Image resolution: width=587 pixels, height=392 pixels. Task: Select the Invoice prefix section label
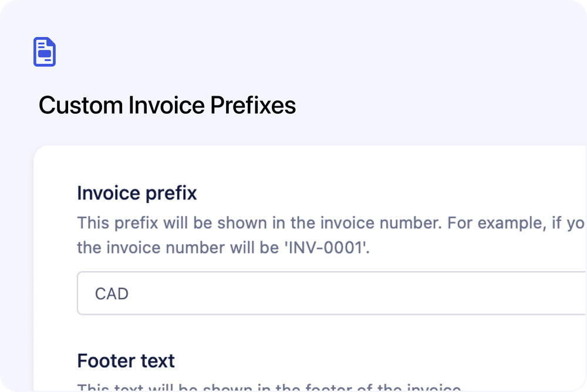136,192
